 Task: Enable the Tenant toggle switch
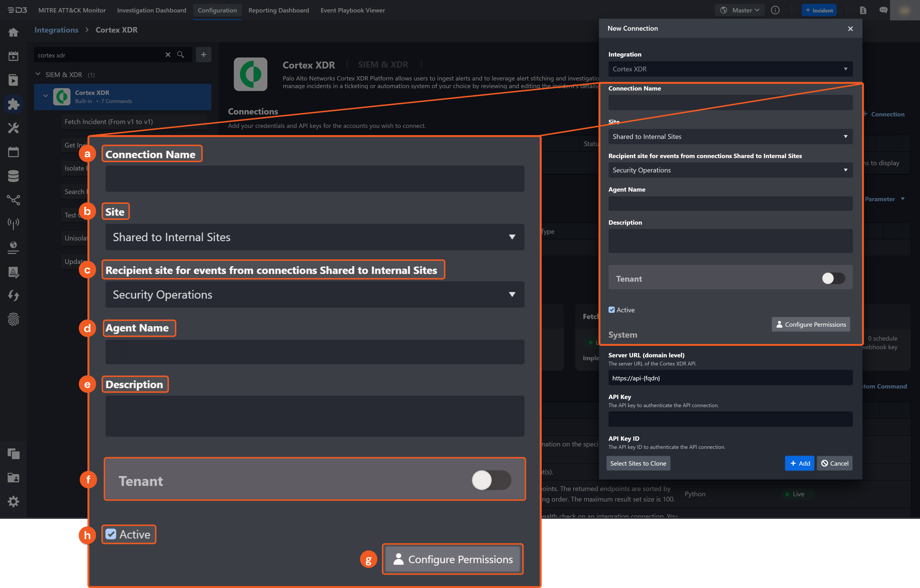pyautogui.click(x=833, y=278)
